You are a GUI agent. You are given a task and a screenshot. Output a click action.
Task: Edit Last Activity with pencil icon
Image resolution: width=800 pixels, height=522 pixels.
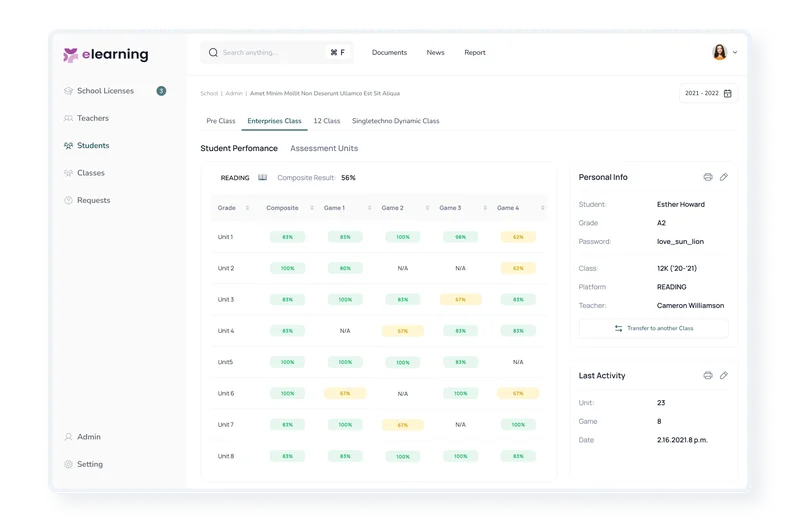coord(723,376)
